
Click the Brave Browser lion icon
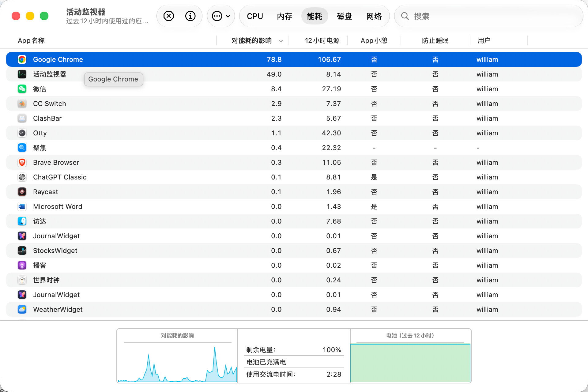[x=22, y=162]
